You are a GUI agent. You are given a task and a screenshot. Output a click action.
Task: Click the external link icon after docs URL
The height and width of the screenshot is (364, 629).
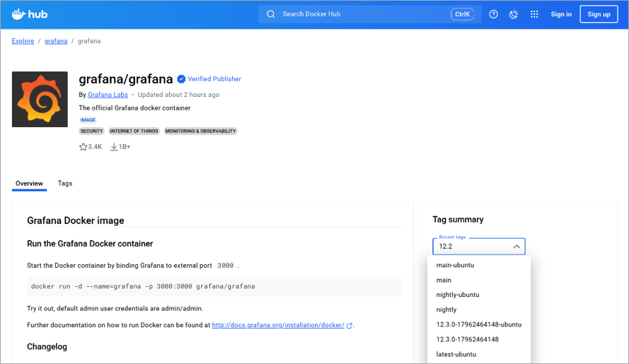[x=350, y=325]
